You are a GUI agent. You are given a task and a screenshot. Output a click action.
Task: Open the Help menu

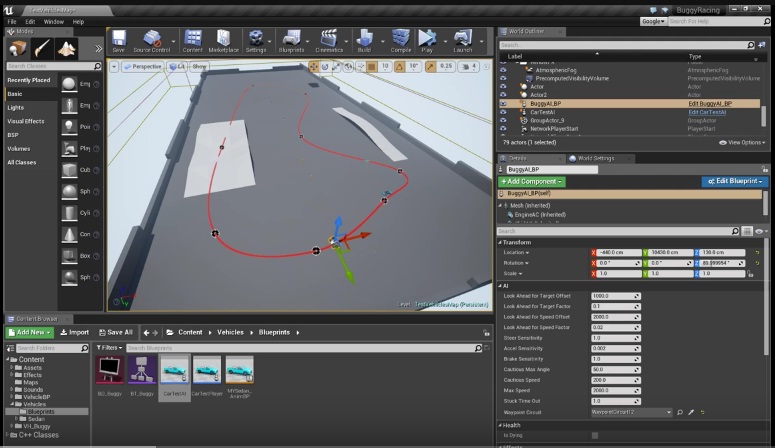click(x=78, y=22)
